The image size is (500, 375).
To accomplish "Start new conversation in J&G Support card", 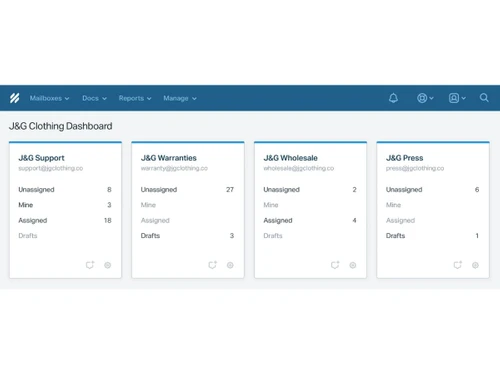I will point(90,265).
